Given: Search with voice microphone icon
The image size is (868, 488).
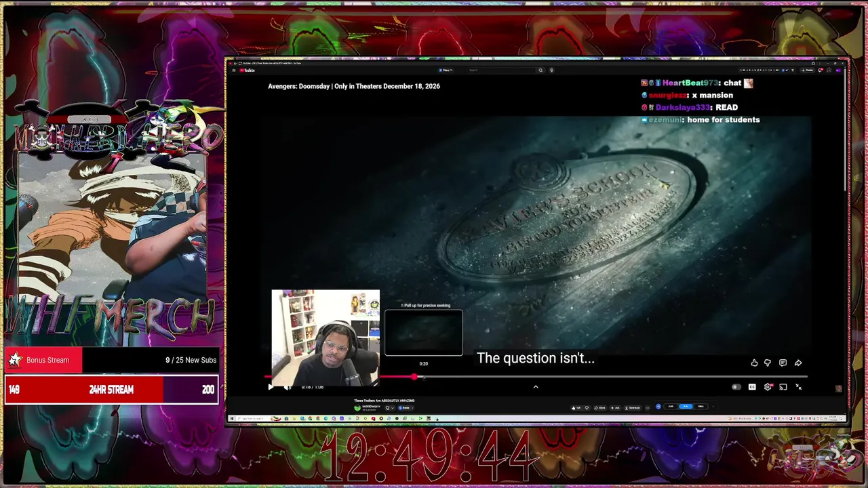Looking at the screenshot, I should pyautogui.click(x=552, y=70).
